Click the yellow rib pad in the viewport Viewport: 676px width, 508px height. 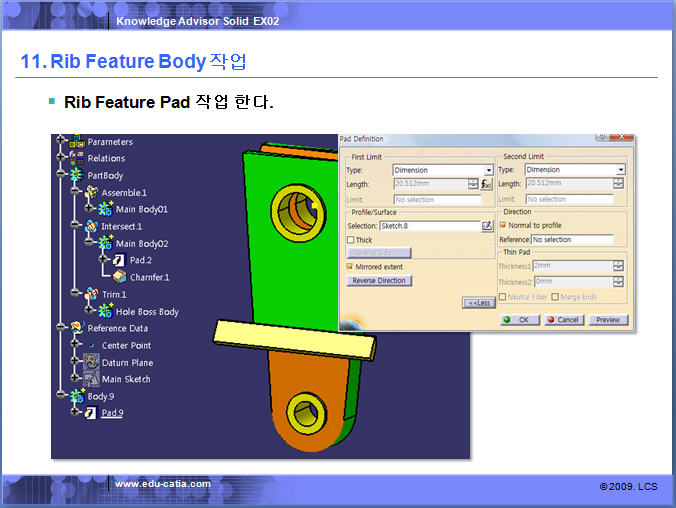pos(290,338)
